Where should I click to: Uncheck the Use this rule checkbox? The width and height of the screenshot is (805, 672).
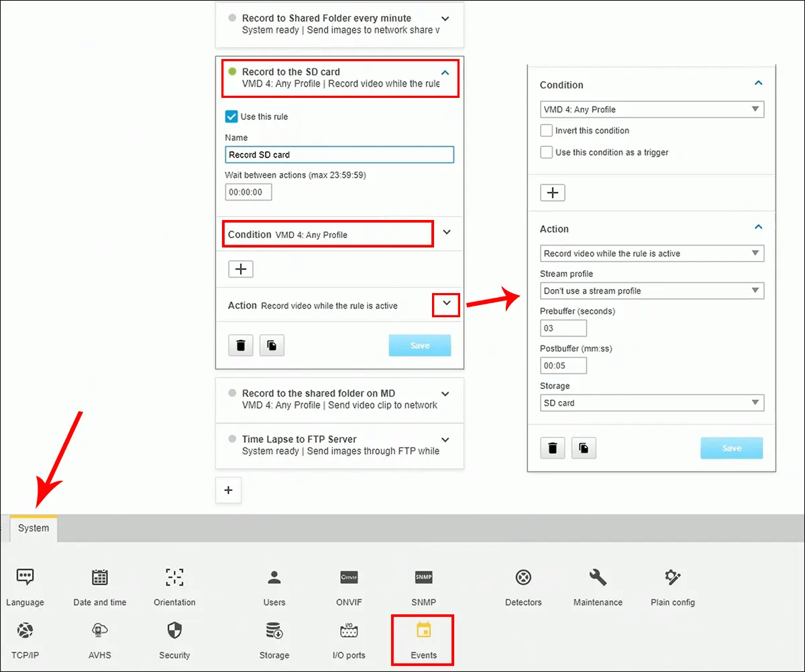(231, 116)
